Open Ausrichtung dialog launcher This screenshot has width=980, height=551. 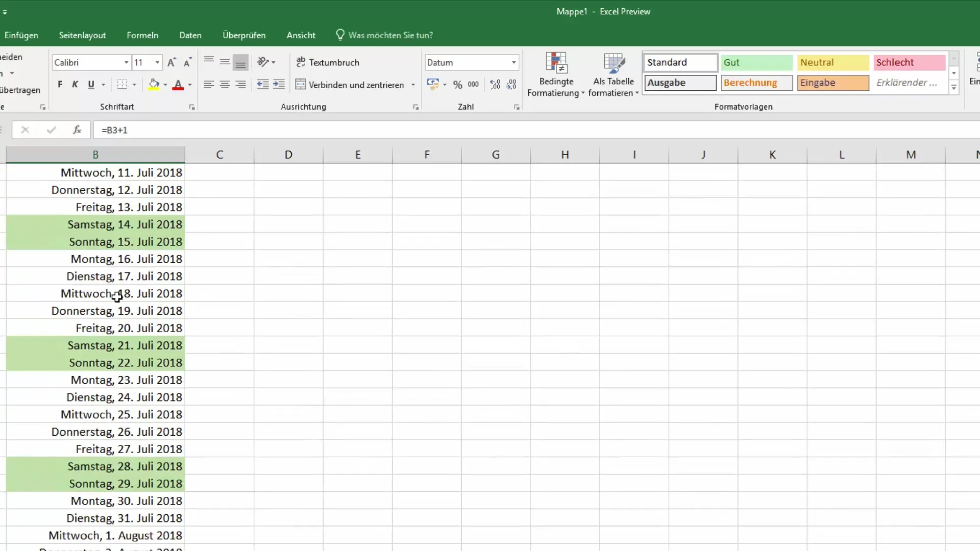(416, 107)
